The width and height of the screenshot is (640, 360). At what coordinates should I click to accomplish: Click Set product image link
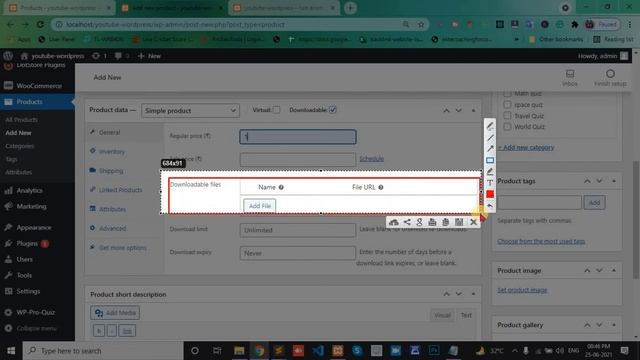(x=522, y=290)
